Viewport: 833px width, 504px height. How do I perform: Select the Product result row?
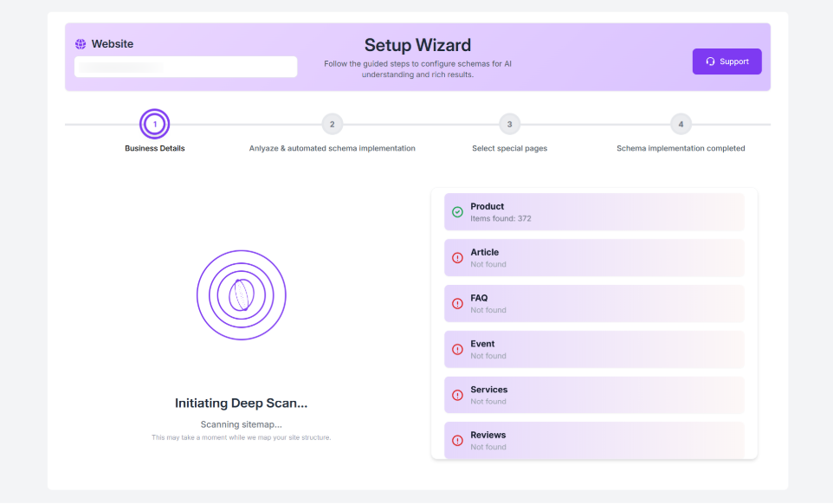pos(594,212)
